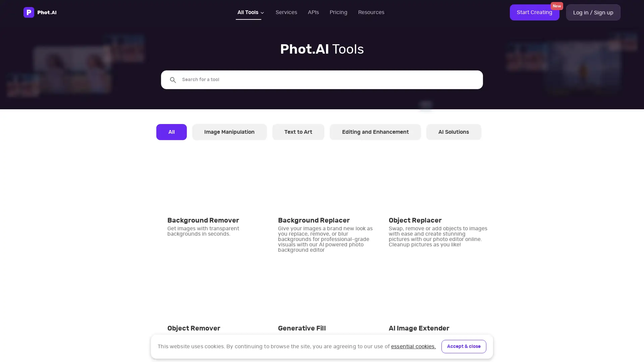644x362 pixels.
Task: Click the Log in / Sign up button
Action: [x=593, y=12]
